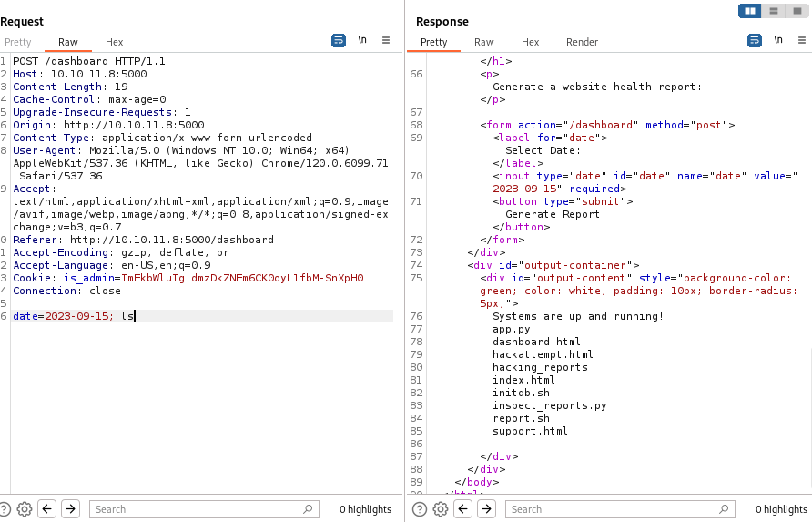Click support.html in response output

(530, 431)
